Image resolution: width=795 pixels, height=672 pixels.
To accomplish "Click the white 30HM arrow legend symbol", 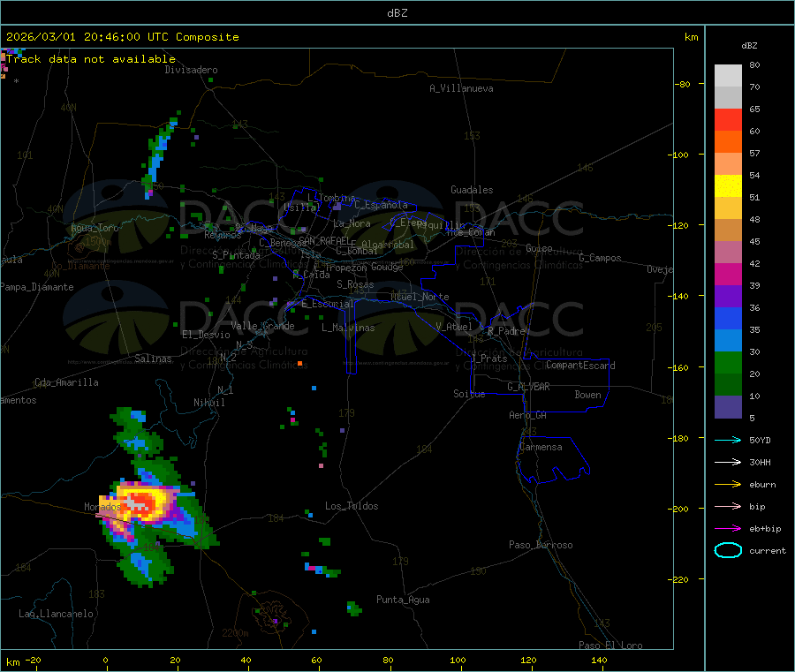I will click(x=728, y=462).
